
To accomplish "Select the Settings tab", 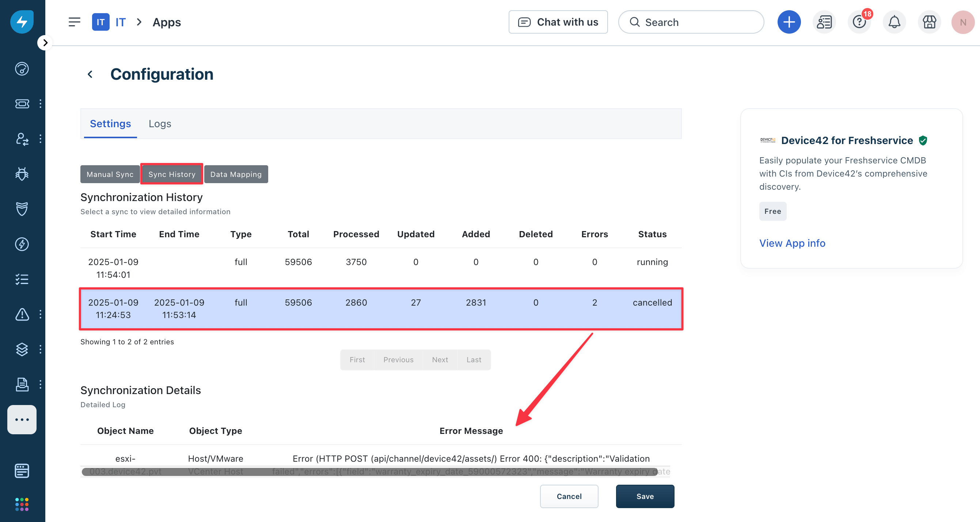I will click(x=110, y=123).
